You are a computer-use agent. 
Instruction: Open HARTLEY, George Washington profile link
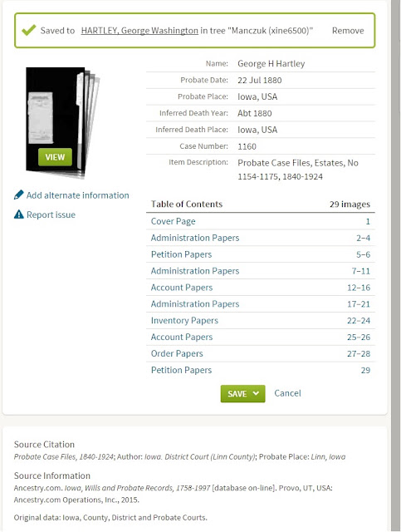click(x=139, y=31)
